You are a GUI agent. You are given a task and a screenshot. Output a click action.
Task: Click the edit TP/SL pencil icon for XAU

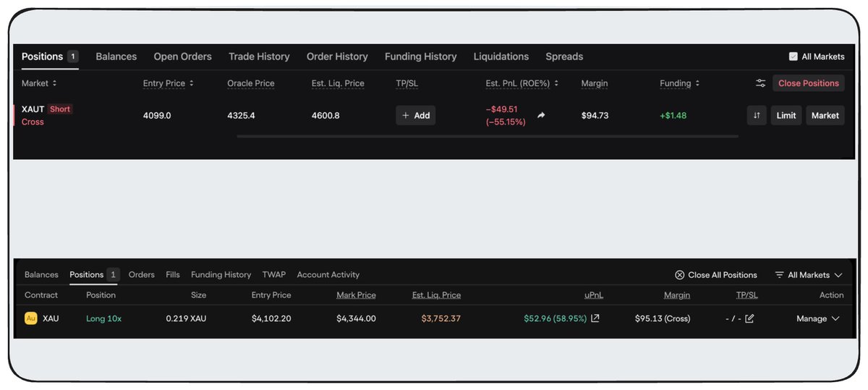(x=749, y=318)
